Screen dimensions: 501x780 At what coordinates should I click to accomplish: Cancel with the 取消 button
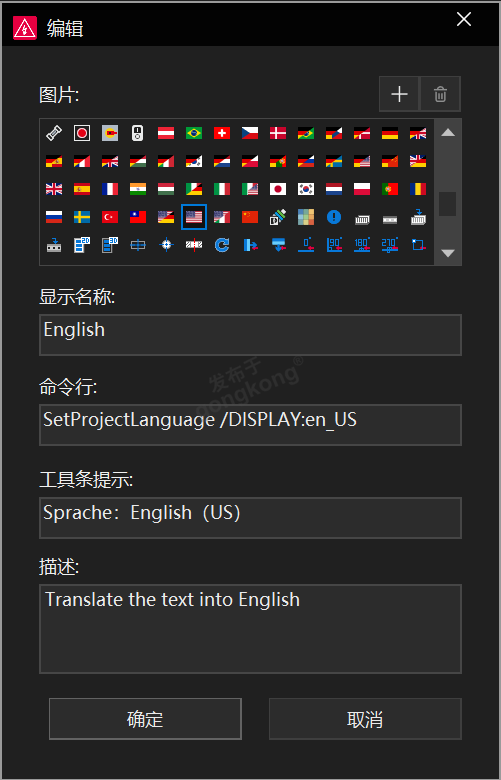coord(365,719)
